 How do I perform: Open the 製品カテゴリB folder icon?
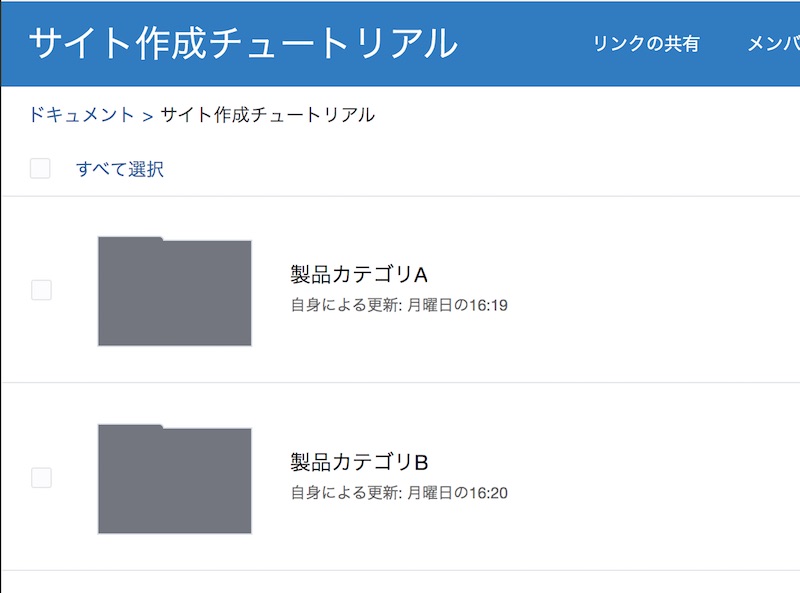(174, 479)
